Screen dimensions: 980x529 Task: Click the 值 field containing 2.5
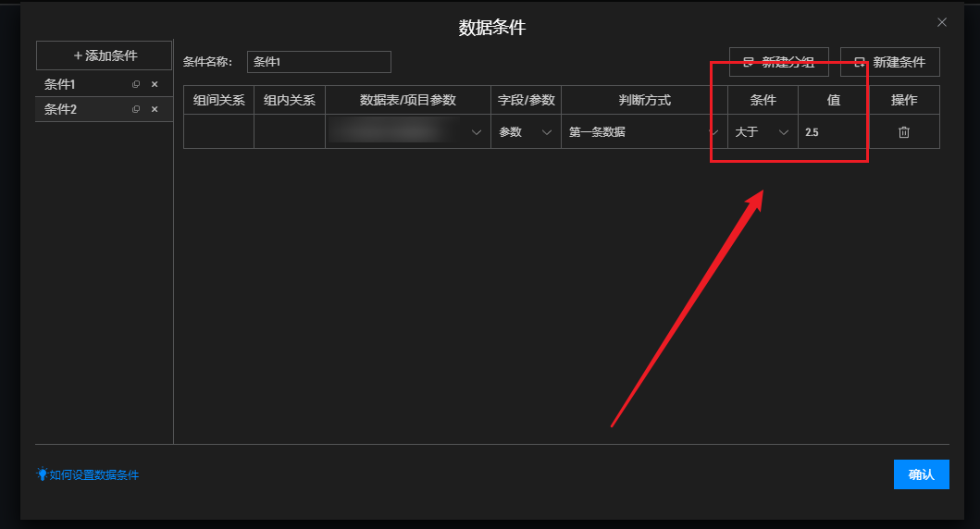click(833, 132)
